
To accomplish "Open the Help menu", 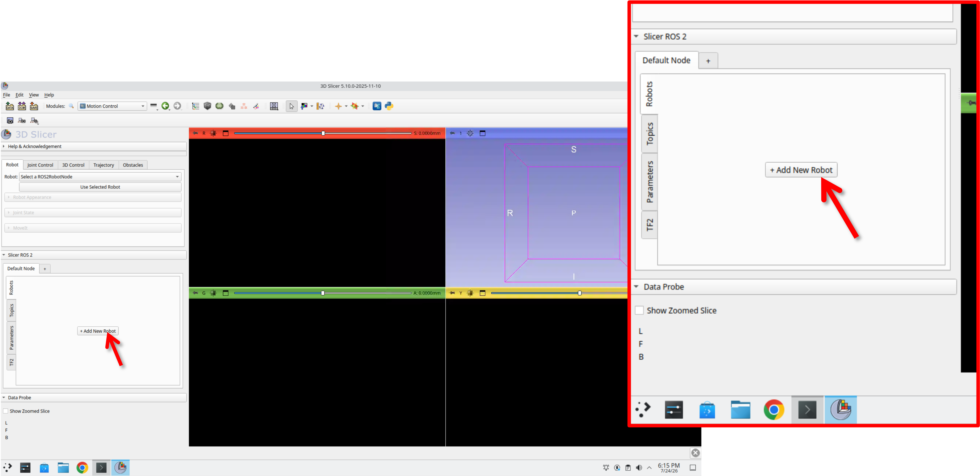I will click(x=49, y=95).
